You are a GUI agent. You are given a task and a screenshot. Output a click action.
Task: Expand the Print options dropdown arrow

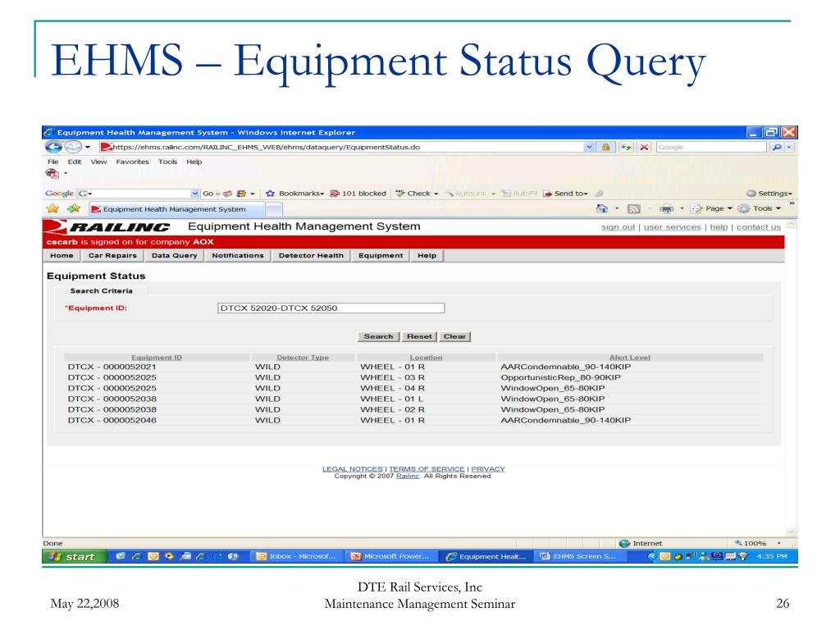point(682,208)
